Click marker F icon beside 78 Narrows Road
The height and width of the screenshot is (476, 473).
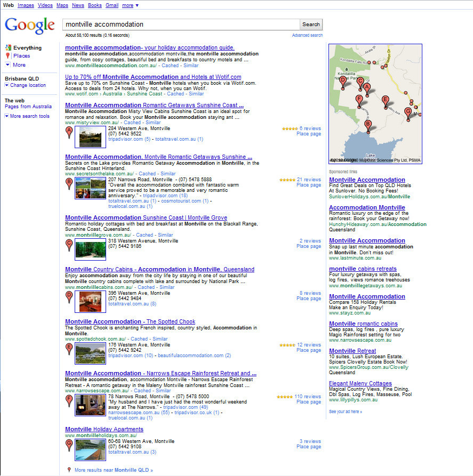(x=69, y=401)
